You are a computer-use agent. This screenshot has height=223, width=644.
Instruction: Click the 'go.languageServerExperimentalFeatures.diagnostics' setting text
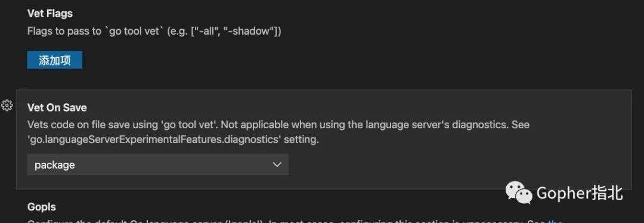pos(154,139)
